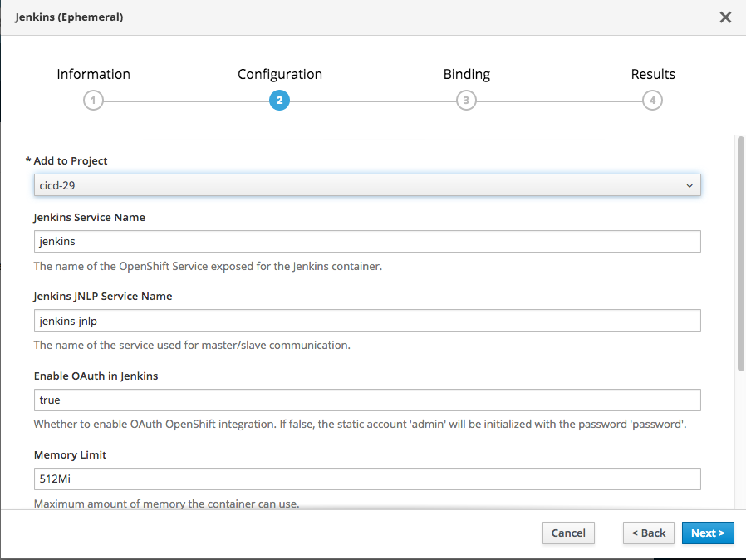Select the Binding step label
The height and width of the screenshot is (560, 746).
(x=467, y=75)
